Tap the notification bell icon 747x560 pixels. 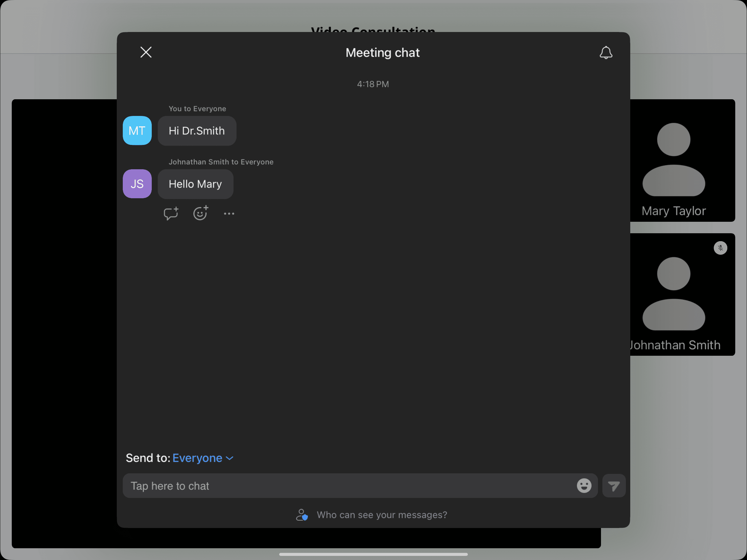[x=606, y=52]
